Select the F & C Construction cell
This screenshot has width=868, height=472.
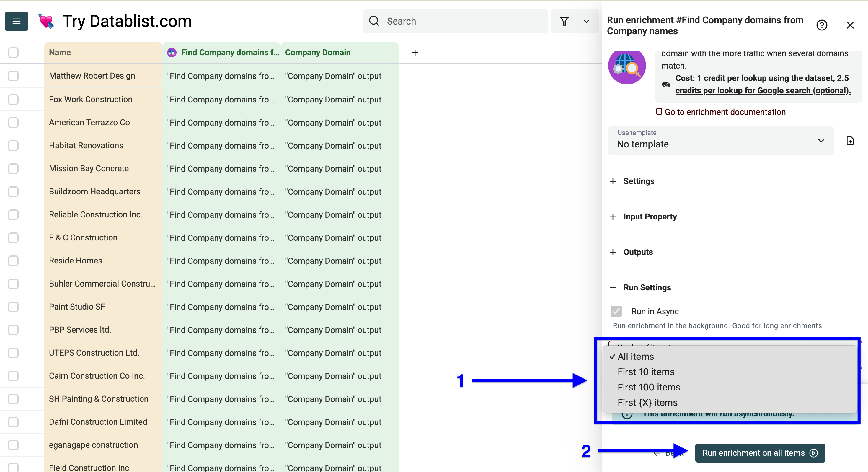pyautogui.click(x=103, y=238)
